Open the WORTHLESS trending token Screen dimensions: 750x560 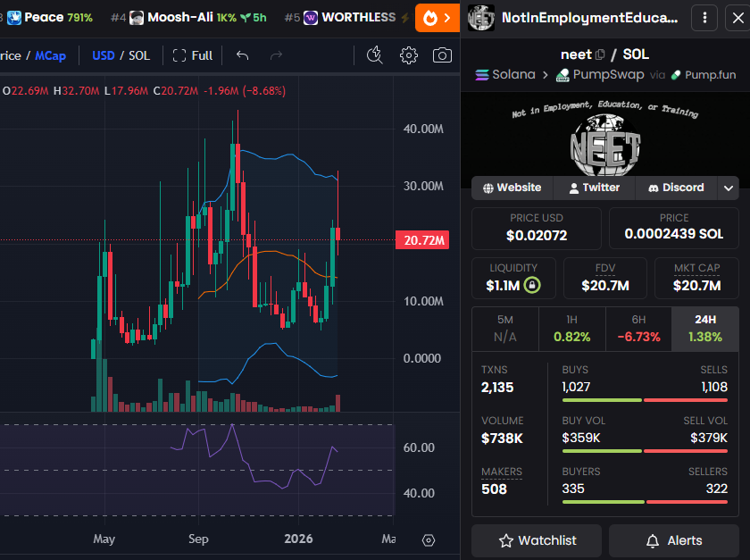click(340, 18)
